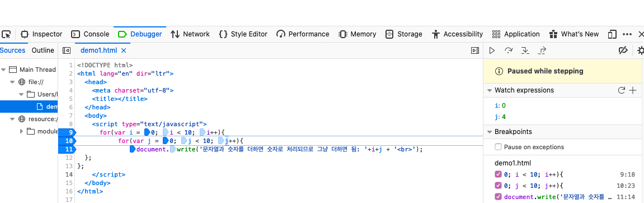
Task: Open the Network tab
Action: (190, 34)
